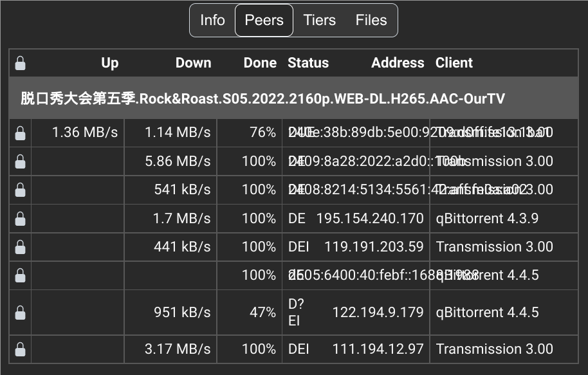Select the Peers tab
The image size is (588, 375).
(x=264, y=20)
